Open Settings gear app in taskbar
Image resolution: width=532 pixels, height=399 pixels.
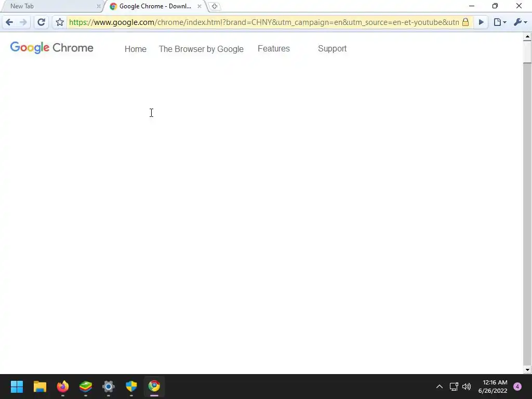point(109,387)
